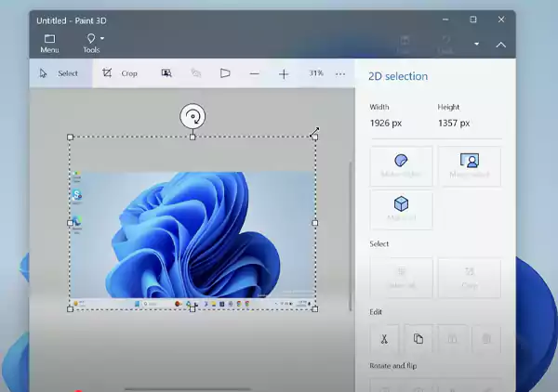Click the right-middle selection edge handle
The height and width of the screenshot is (392, 558).
(x=315, y=223)
